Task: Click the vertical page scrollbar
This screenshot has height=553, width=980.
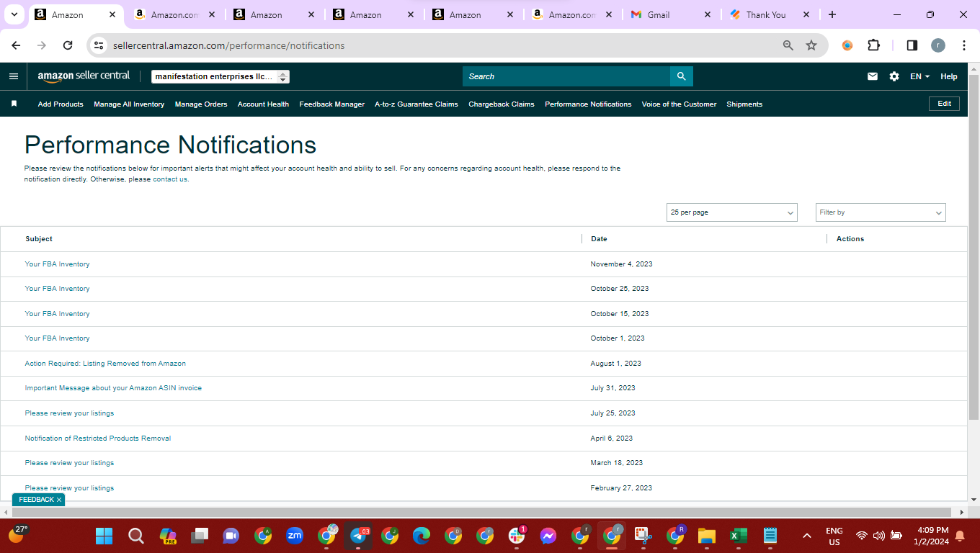Action: [x=974, y=247]
